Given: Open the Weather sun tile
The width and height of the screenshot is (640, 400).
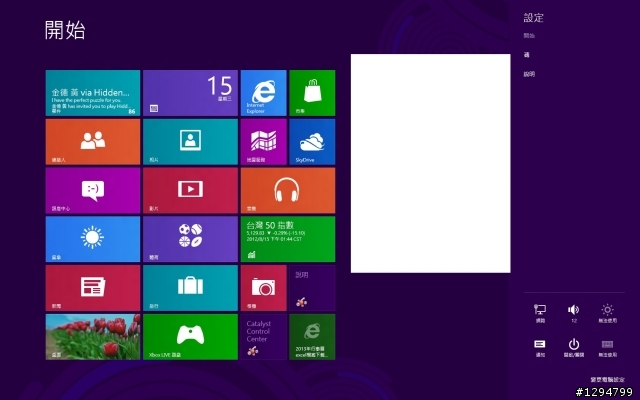Looking at the screenshot, I should pyautogui.click(x=93, y=239).
